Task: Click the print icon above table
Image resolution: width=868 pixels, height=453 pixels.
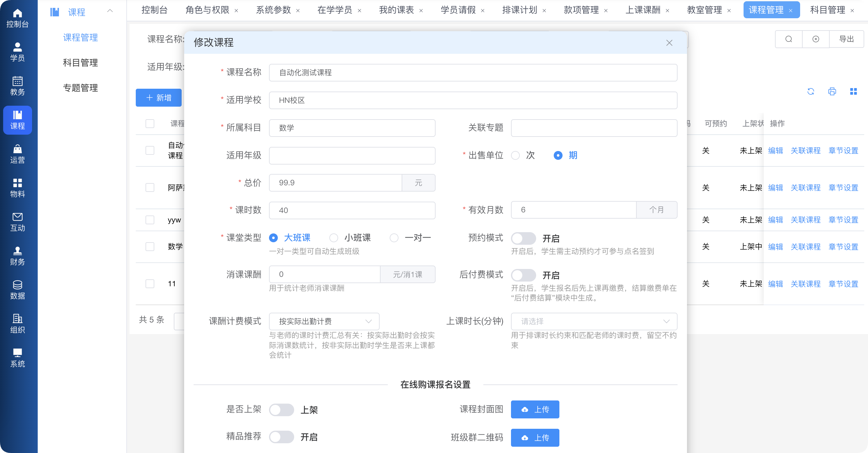Action: pos(832,92)
